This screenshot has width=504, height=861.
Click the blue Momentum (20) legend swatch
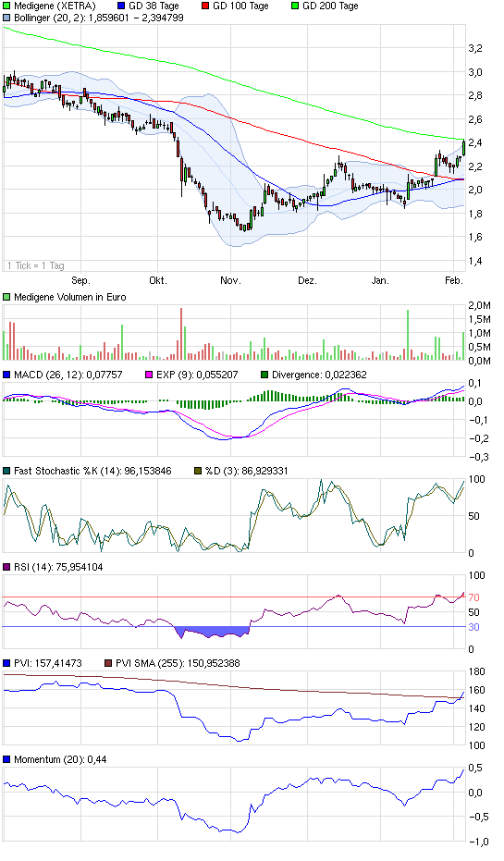point(6,759)
